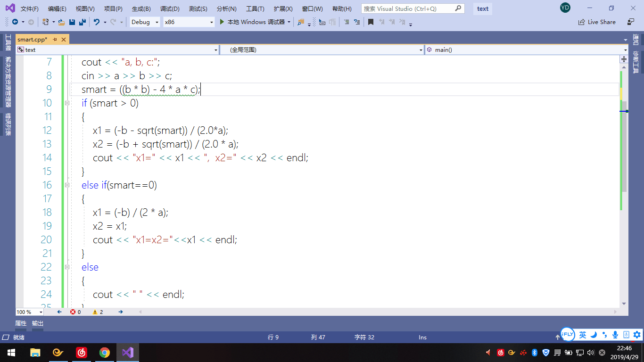Image resolution: width=644 pixels, height=362 pixels.
Task: Open Google Chrome from the taskbar
Action: coord(105,352)
